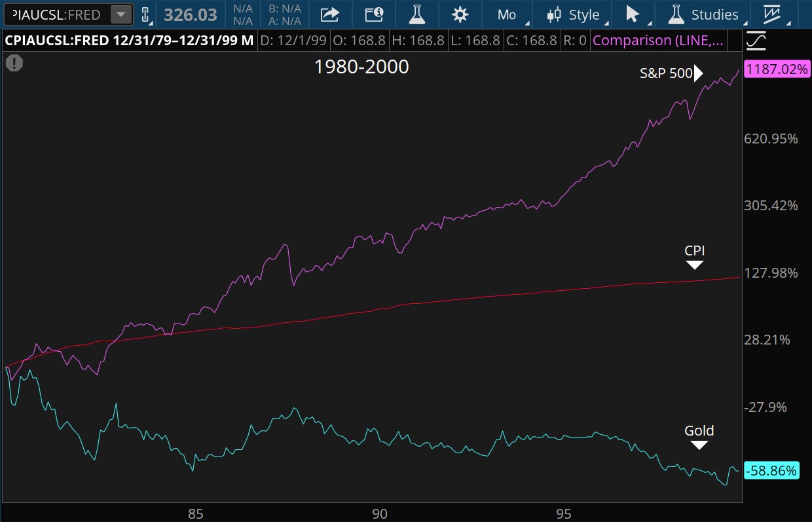Image resolution: width=812 pixels, height=522 pixels.
Task: Click the Comparison (LINE,... header item
Action: pos(658,41)
